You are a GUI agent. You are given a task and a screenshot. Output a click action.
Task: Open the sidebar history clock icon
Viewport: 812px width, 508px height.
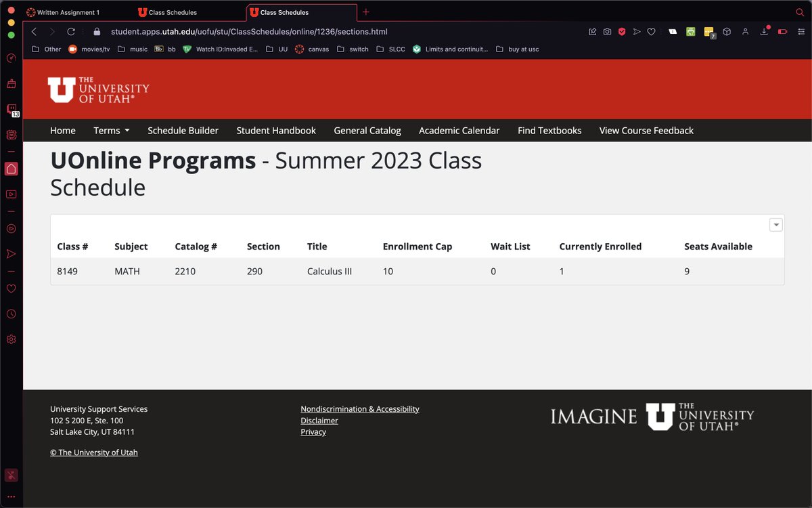11,314
